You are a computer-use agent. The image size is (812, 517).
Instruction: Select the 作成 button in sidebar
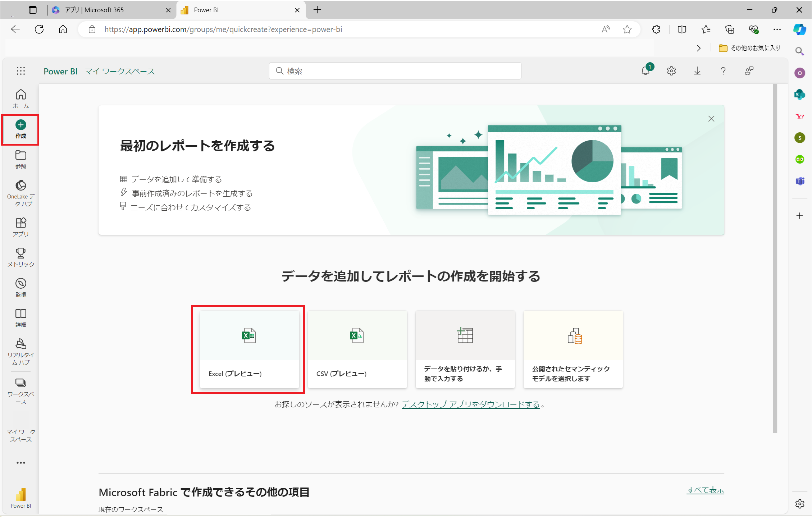20,129
